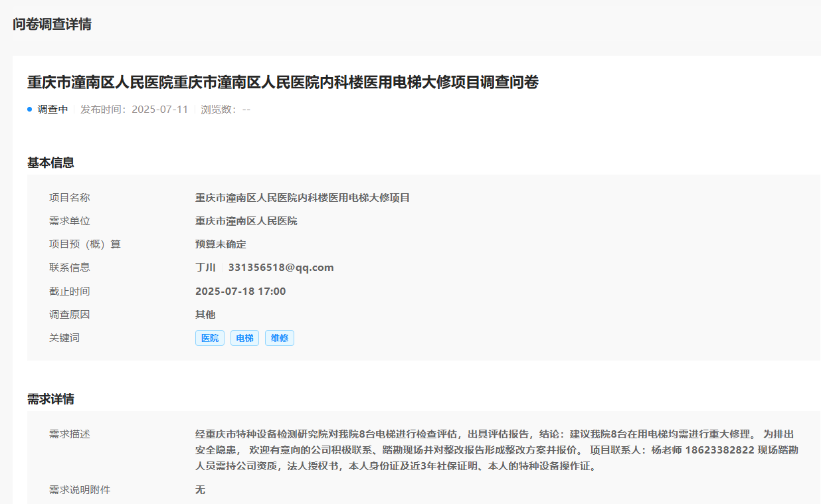Click the 维修 keyword tag

point(280,338)
